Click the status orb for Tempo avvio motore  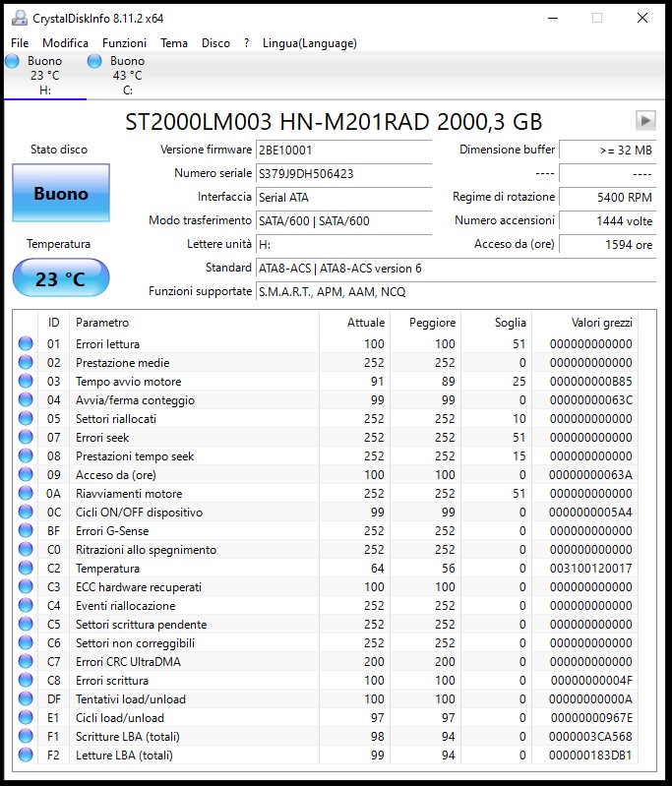coord(26,381)
